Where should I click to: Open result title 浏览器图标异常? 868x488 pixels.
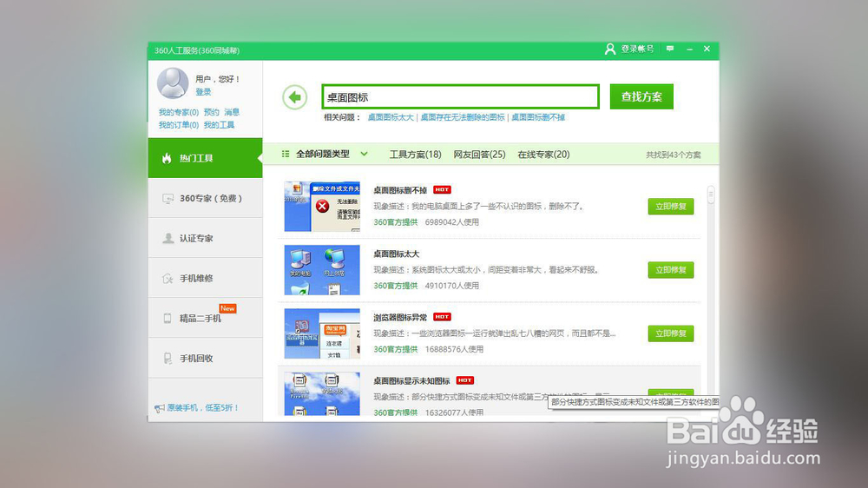[x=400, y=318]
